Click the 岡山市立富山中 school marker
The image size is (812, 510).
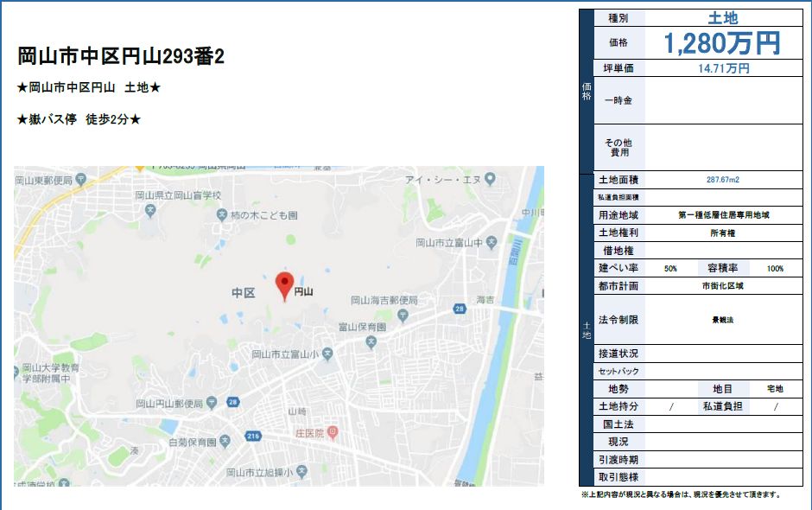492,242
